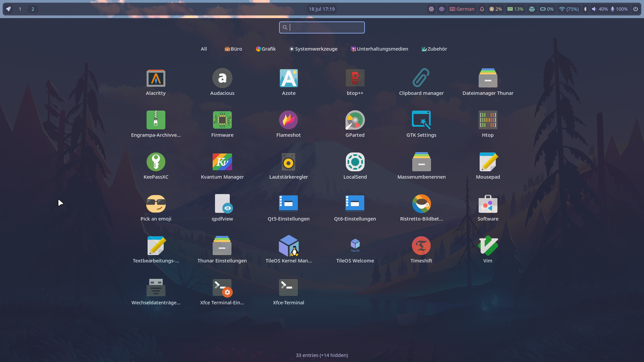The width and height of the screenshot is (644, 362).
Task: Open Wechseldatenträger removable media settings
Action: pos(156,292)
